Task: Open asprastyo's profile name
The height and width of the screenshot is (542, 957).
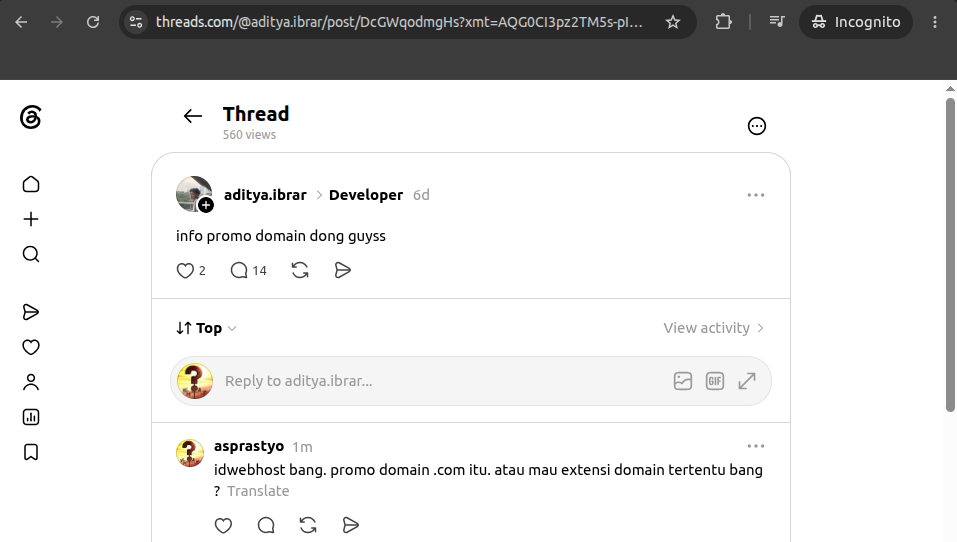Action: tap(249, 446)
